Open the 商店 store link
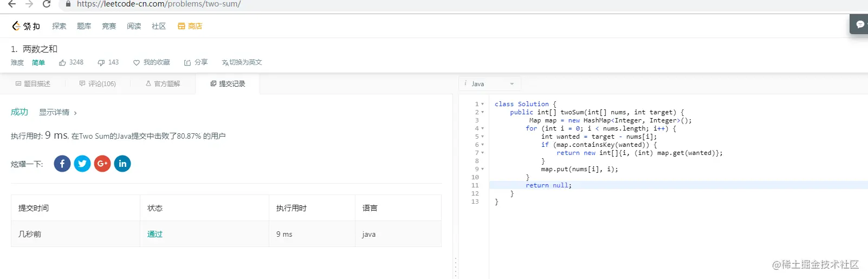Viewport: 868px width, 279px height. [190, 26]
